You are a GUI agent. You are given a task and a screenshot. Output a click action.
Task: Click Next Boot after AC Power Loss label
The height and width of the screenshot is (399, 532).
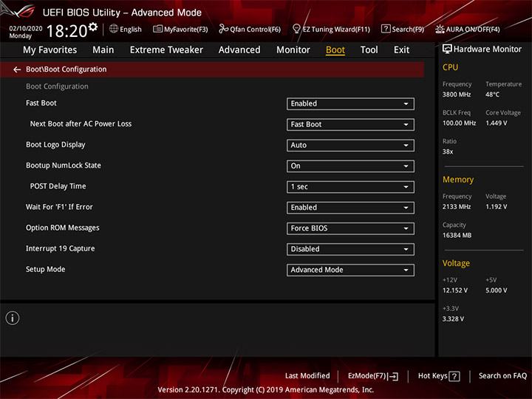(x=81, y=124)
